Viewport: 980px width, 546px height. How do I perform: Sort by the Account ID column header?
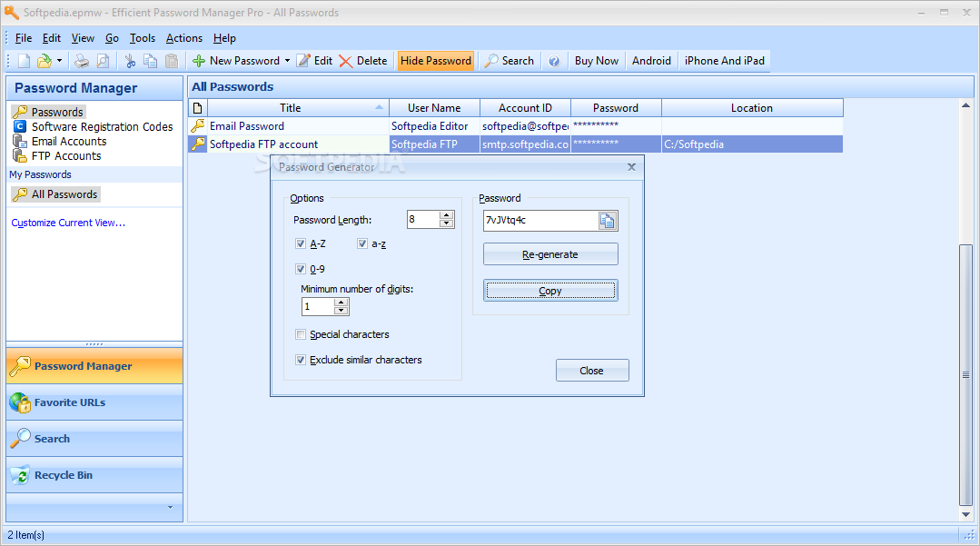[x=525, y=107]
